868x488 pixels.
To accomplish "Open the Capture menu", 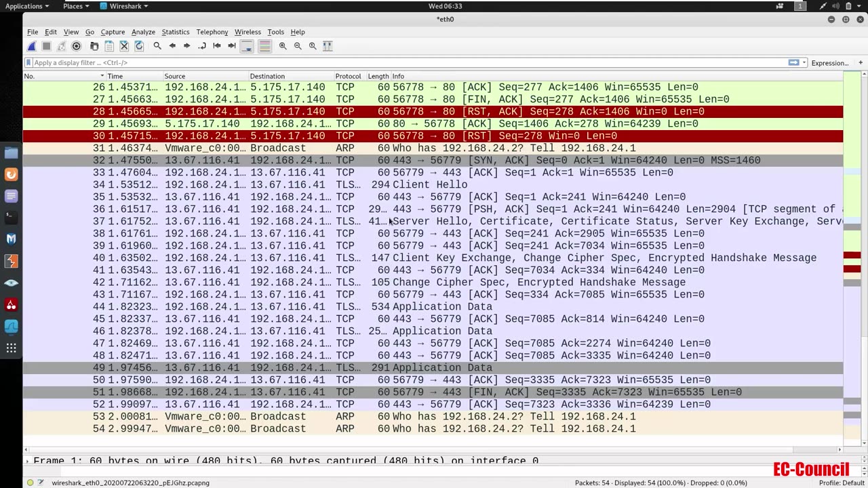I will coord(113,32).
